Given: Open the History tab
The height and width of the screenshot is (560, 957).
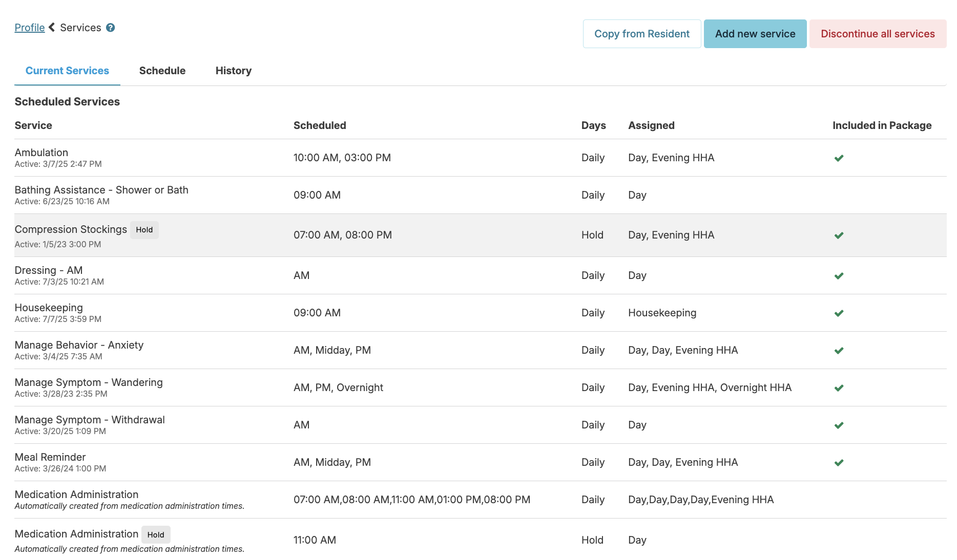Looking at the screenshot, I should tap(234, 71).
